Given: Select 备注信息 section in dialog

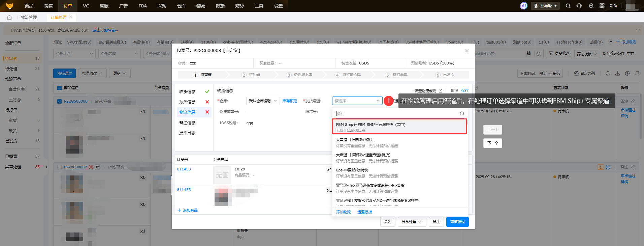Looking at the screenshot, I should point(187,123).
